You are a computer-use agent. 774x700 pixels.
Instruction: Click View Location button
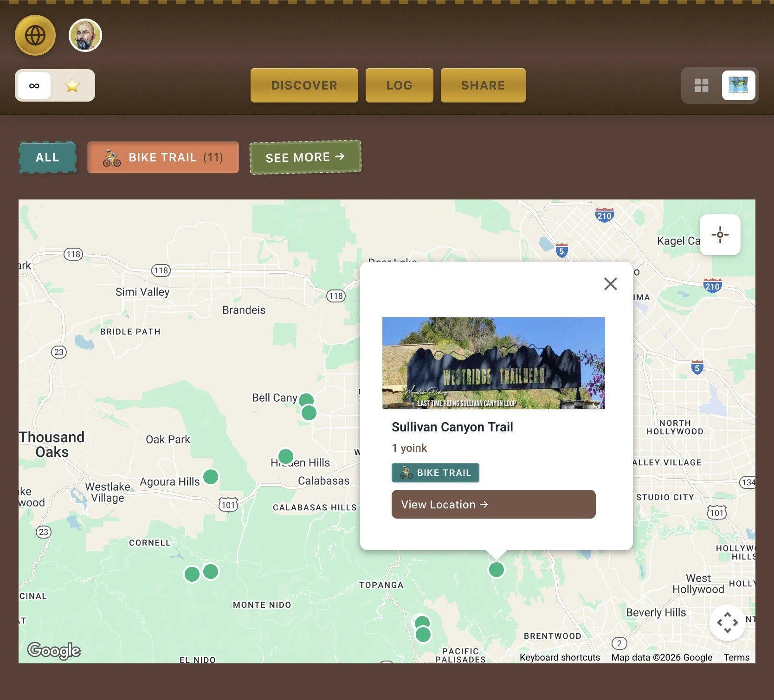[x=494, y=504]
